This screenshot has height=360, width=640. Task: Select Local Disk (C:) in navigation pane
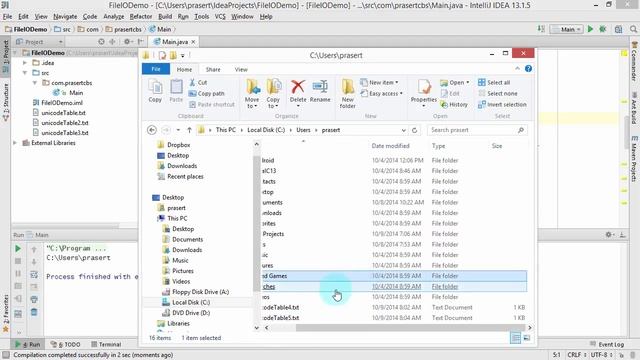point(191,302)
